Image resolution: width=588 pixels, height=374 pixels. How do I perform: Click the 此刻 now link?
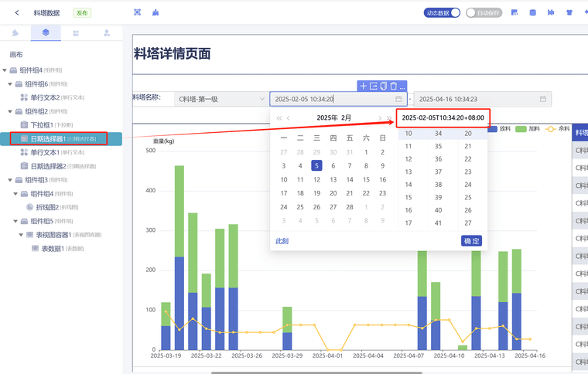[282, 241]
